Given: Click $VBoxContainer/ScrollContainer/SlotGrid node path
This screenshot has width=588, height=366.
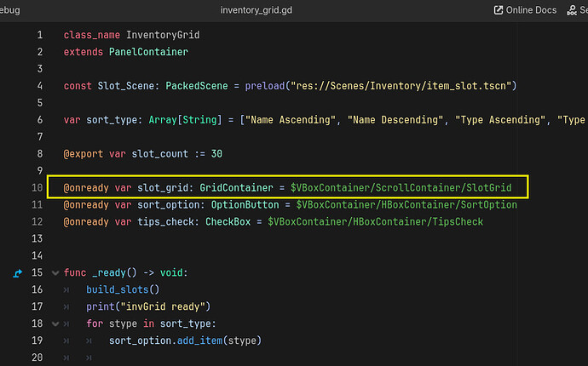Looking at the screenshot, I should pyautogui.click(x=401, y=188).
